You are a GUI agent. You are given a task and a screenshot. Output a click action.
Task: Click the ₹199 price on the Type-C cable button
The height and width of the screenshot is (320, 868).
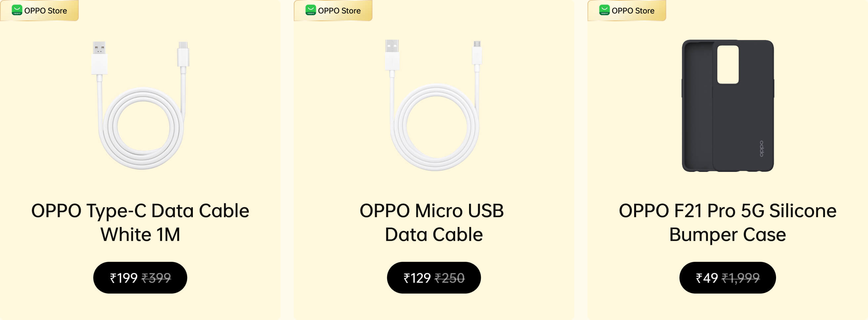coord(124,278)
